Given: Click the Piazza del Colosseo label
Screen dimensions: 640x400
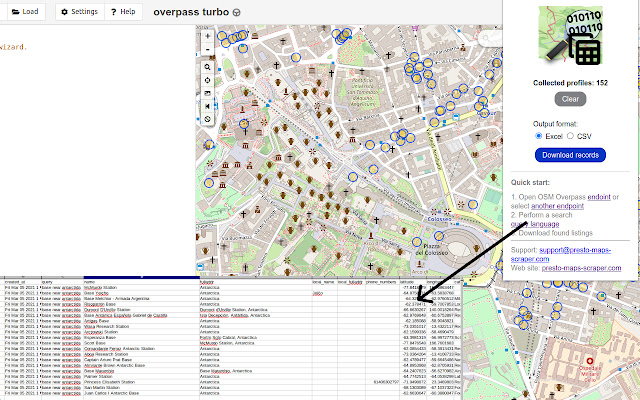Looking at the screenshot, I should 431,249.
